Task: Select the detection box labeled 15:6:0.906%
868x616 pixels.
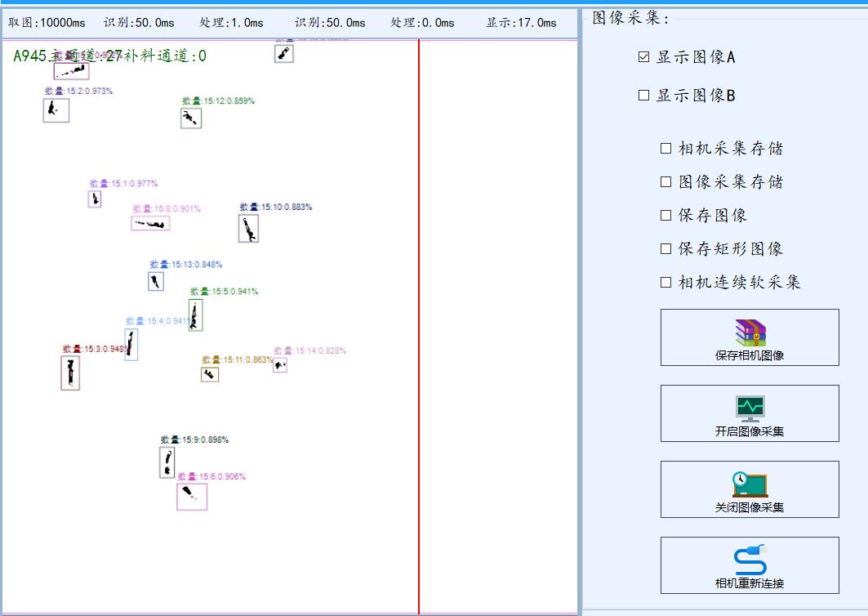Action: click(x=191, y=497)
